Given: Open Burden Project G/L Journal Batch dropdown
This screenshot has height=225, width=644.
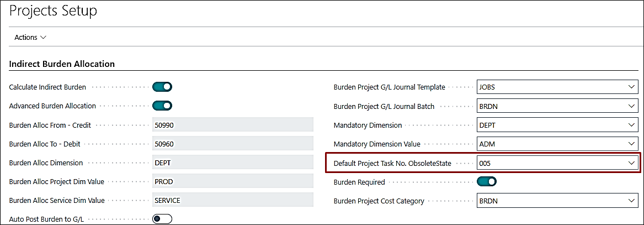Looking at the screenshot, I should [x=631, y=106].
